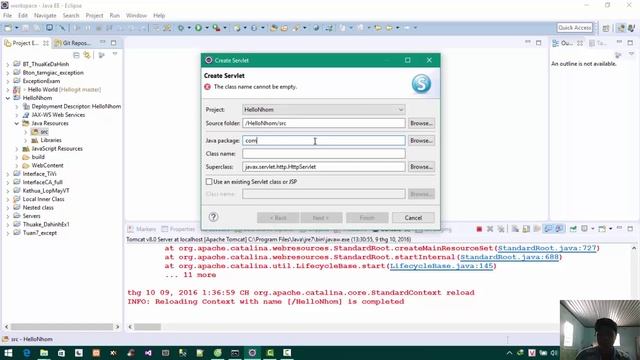Click Link with Editor icon in Project Explorer
Screen dimensions: 640x360
87,55
